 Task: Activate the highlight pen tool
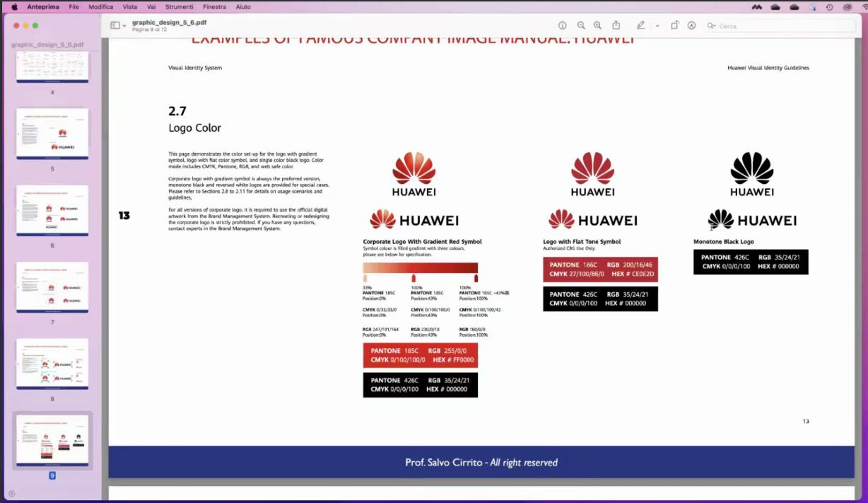click(640, 25)
